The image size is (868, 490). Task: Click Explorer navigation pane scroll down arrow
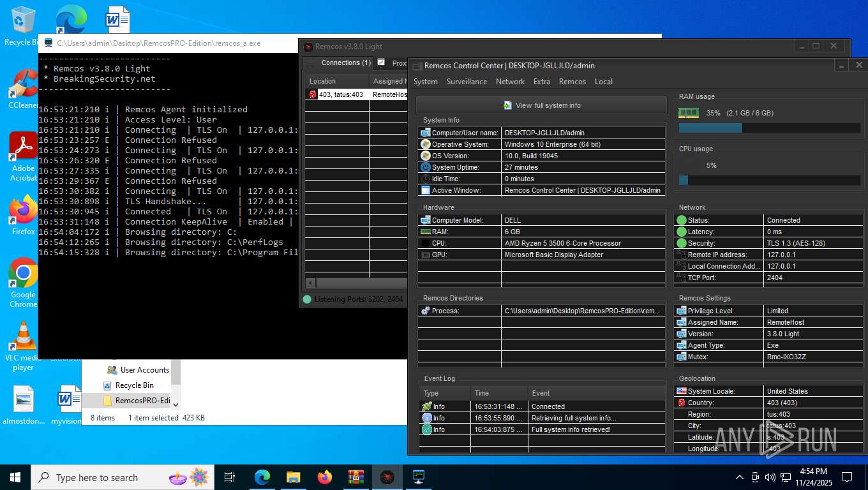tap(176, 405)
